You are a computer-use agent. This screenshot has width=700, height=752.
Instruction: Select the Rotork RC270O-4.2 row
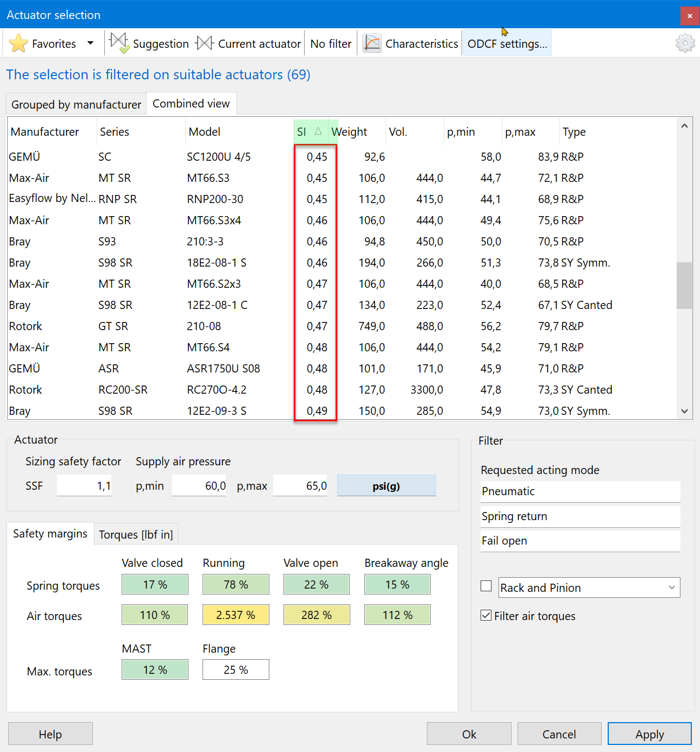pos(342,390)
